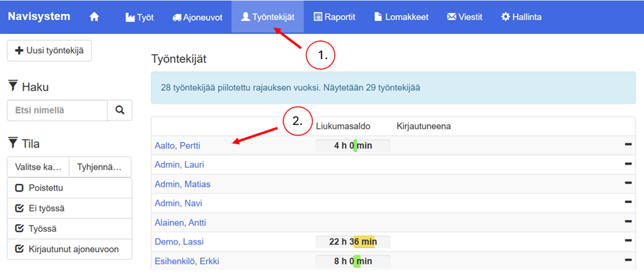The image size is (644, 276).
Task: Uncheck the Työssä filter
Action: (x=19, y=229)
